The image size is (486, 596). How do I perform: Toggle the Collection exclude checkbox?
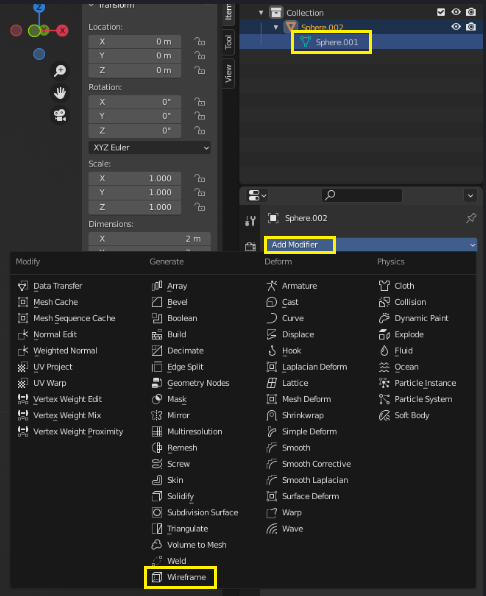tap(441, 12)
